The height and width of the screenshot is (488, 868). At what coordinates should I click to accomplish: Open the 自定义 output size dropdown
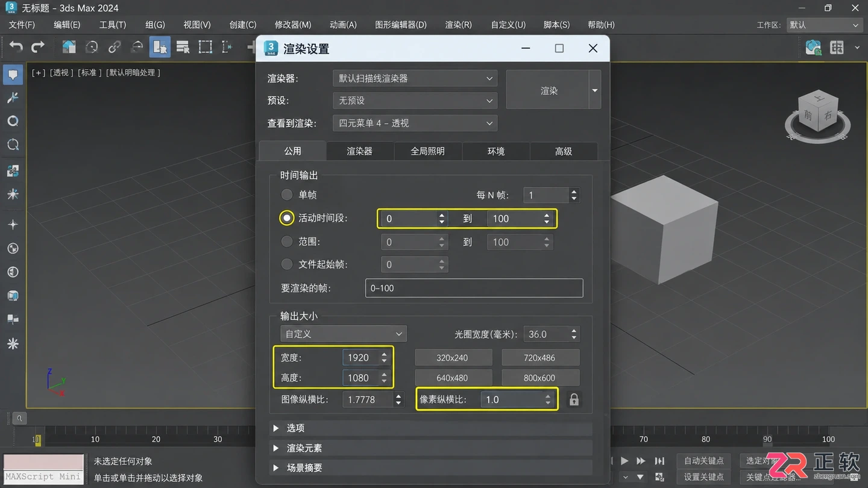pos(344,334)
